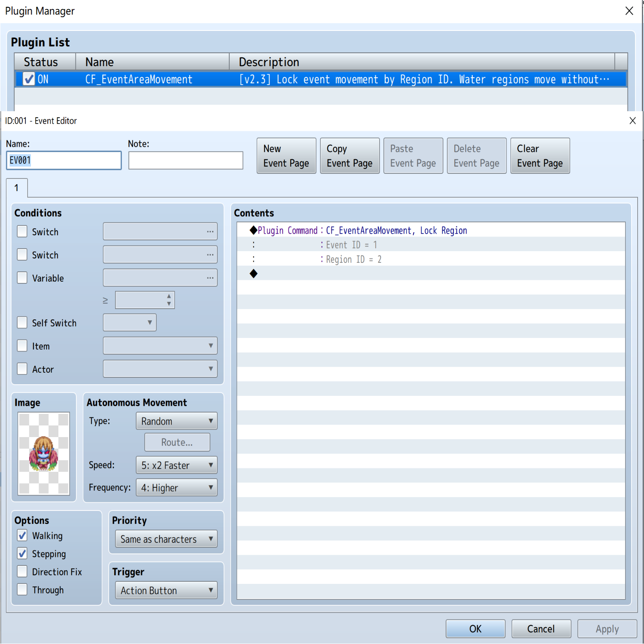Enable the Variable condition checkbox
Image resolution: width=644 pixels, height=644 pixels.
tap(22, 278)
